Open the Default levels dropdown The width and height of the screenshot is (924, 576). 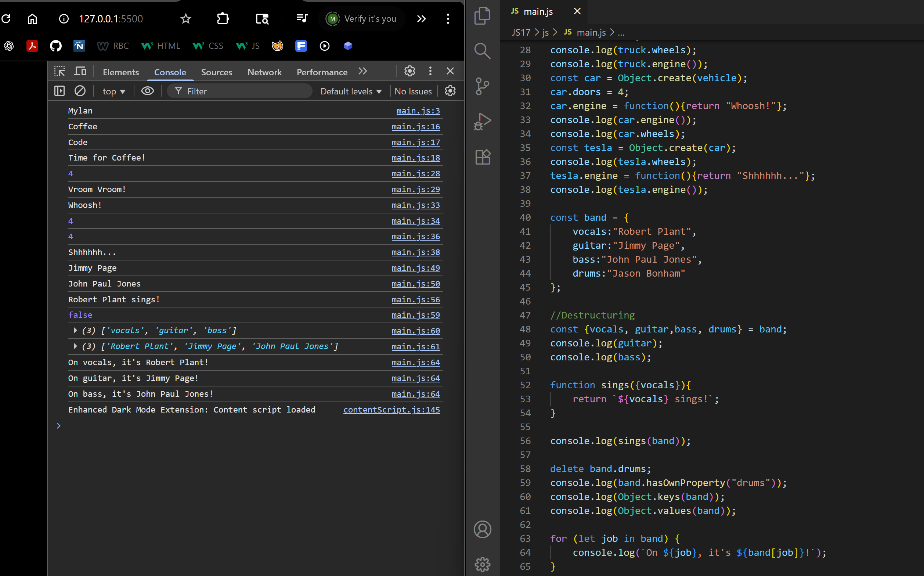click(x=350, y=91)
